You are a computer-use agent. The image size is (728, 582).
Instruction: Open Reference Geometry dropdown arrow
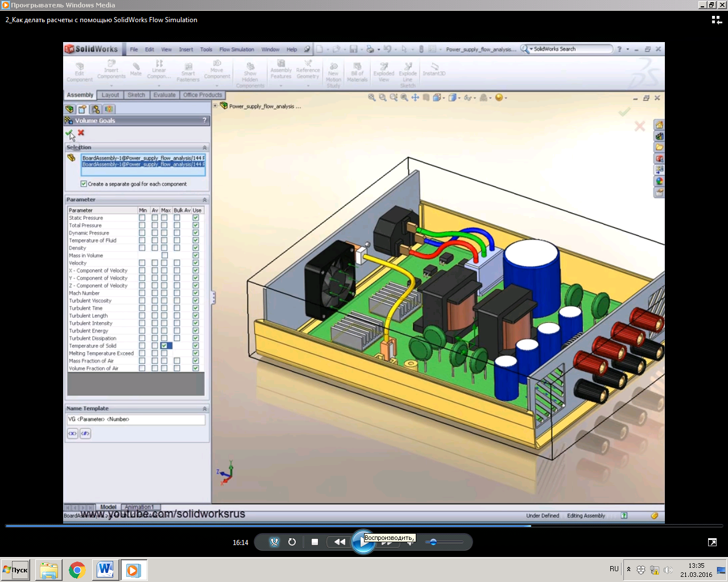pyautogui.click(x=308, y=85)
